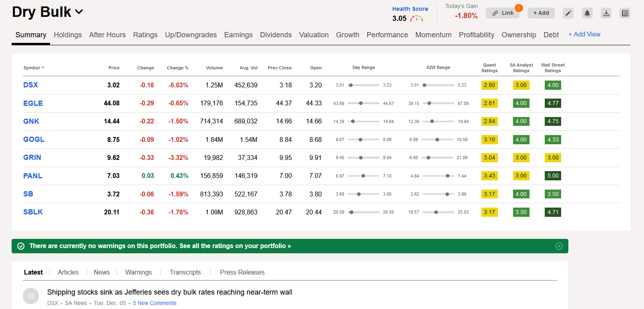Open the shipping stocks sink headline

click(170, 292)
